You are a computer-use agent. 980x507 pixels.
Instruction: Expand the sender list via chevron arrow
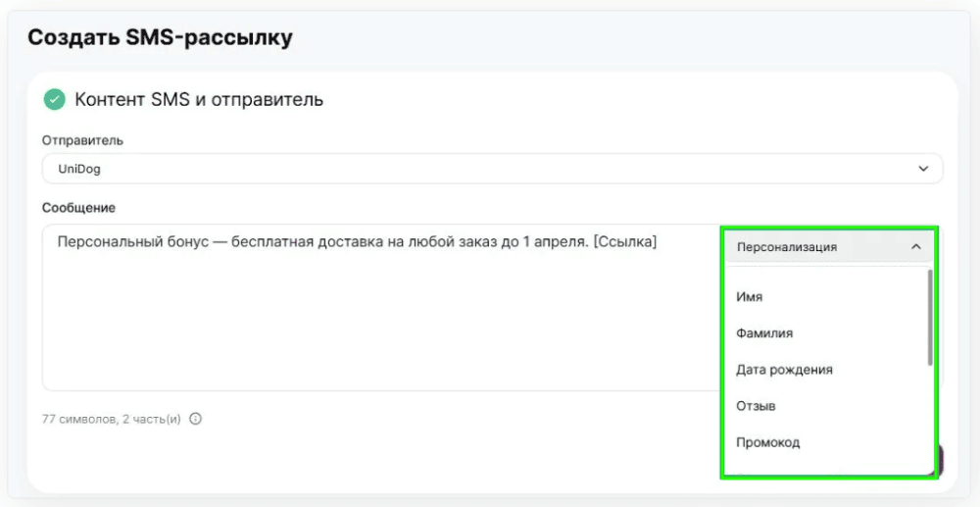923,169
